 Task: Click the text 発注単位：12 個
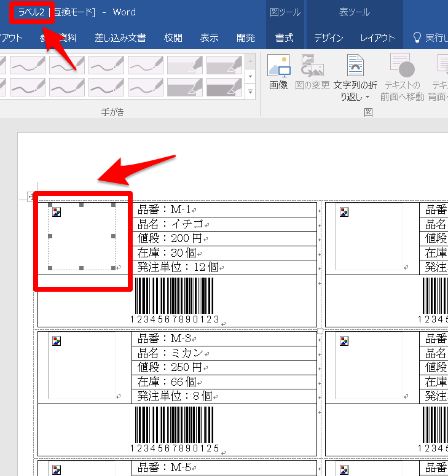click(x=178, y=267)
